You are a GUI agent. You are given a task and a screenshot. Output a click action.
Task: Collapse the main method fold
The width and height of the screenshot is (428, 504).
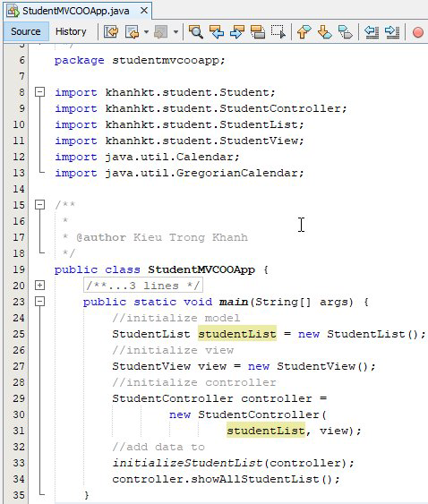tap(39, 302)
